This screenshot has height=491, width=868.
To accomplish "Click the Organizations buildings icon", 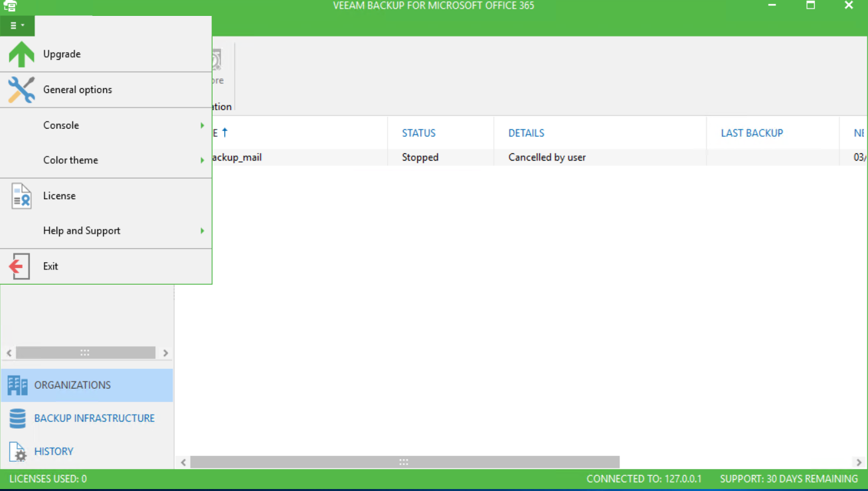I will tap(18, 385).
